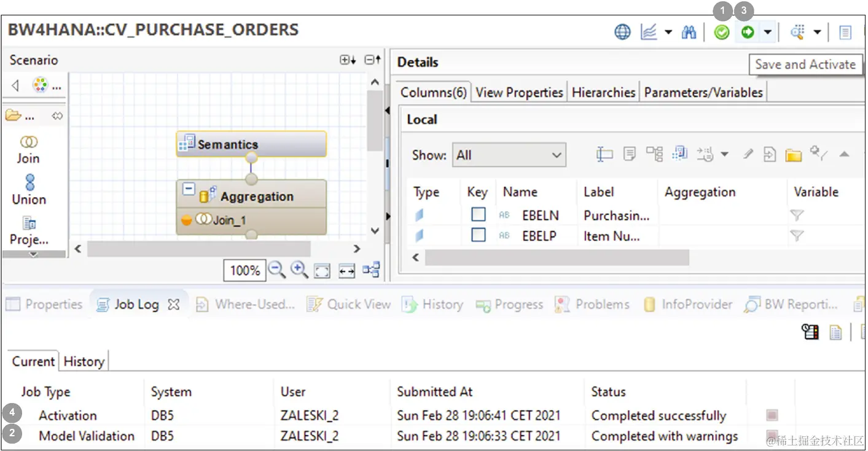Click the scenario canvas vertical scrollbar down arrow
The image size is (868, 451).
pos(375,231)
